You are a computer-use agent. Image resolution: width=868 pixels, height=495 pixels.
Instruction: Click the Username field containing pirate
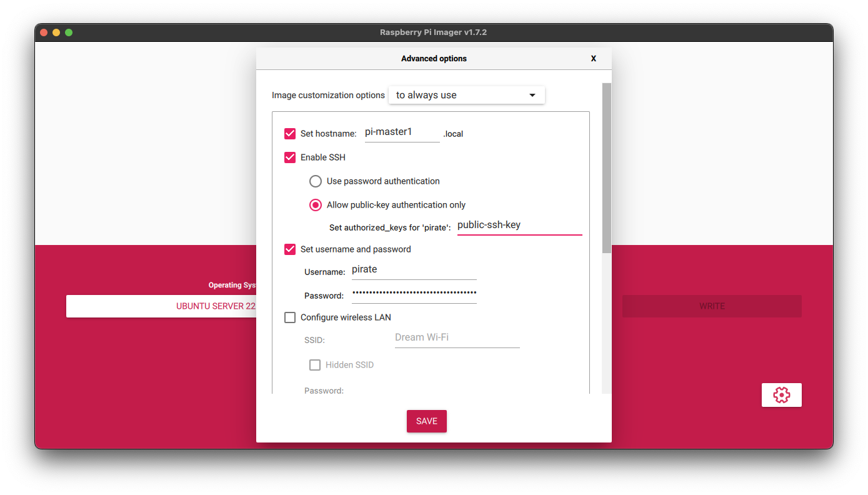coord(414,270)
